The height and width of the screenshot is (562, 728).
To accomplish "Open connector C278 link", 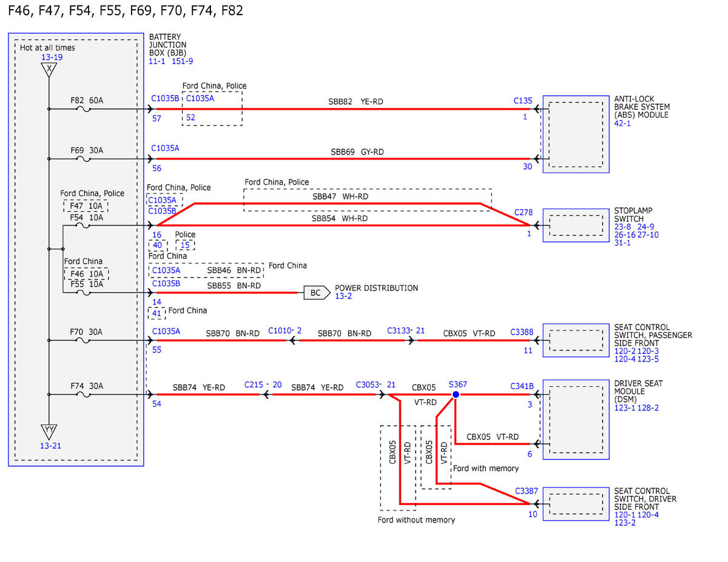I will [523, 212].
